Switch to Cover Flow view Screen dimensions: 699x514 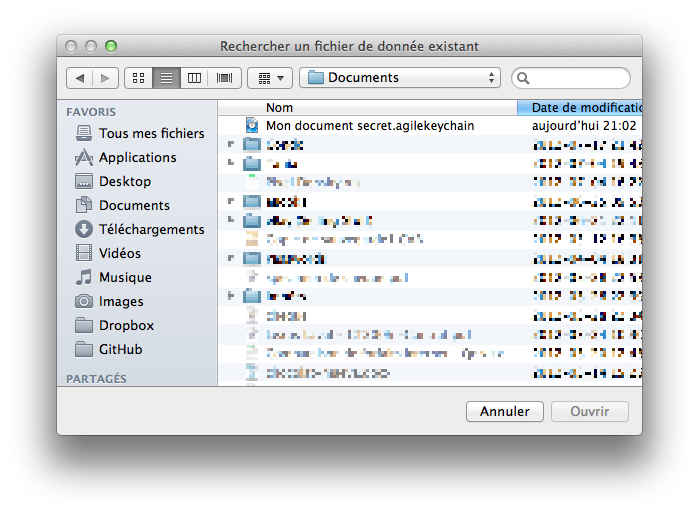click(224, 78)
